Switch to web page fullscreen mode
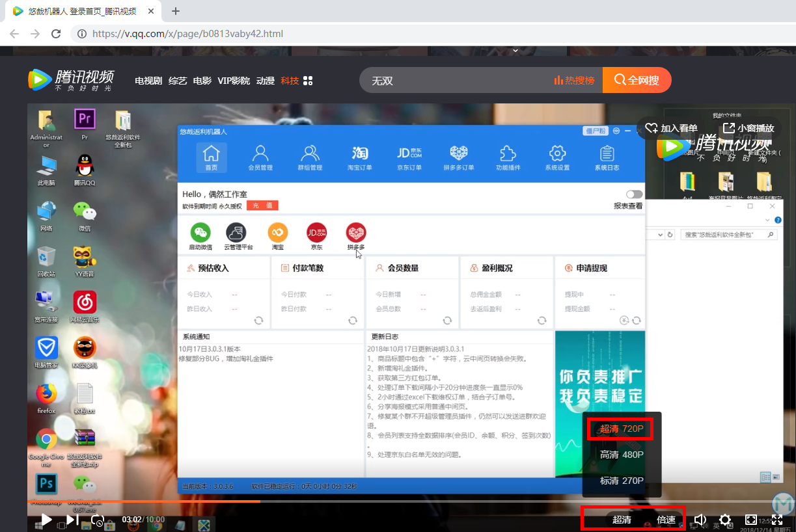 coord(751,520)
